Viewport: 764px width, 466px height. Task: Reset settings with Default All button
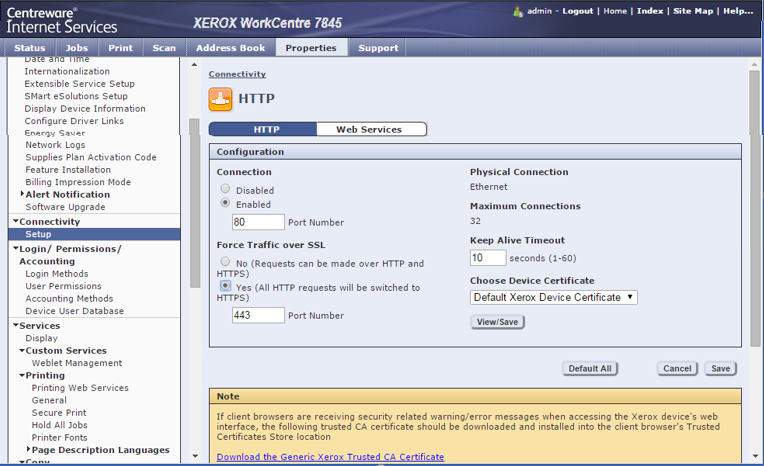589,368
